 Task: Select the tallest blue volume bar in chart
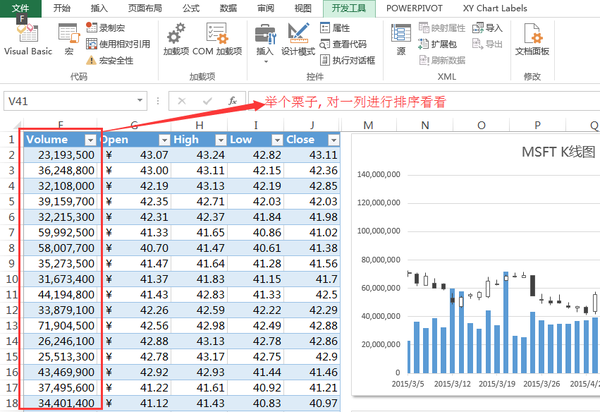pyautogui.click(x=506, y=322)
